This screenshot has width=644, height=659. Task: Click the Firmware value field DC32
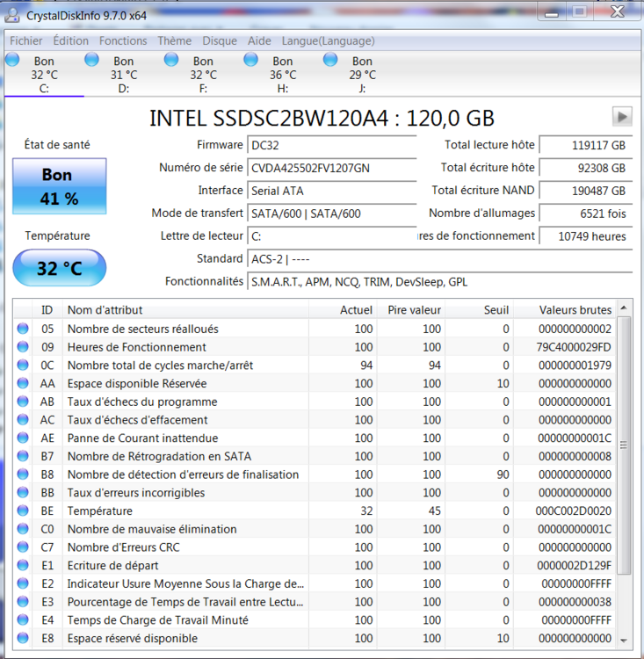331,145
